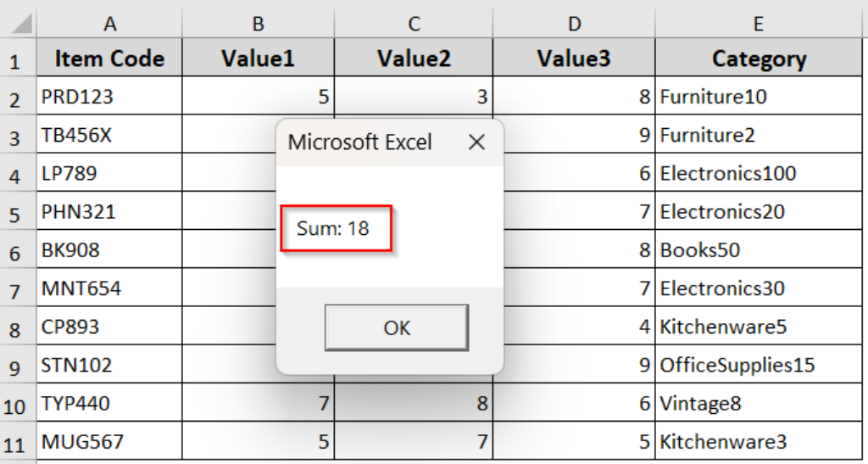Viewport: 868px width, 464px height.
Task: Click the TYP440 item code cell
Action: coord(109,404)
